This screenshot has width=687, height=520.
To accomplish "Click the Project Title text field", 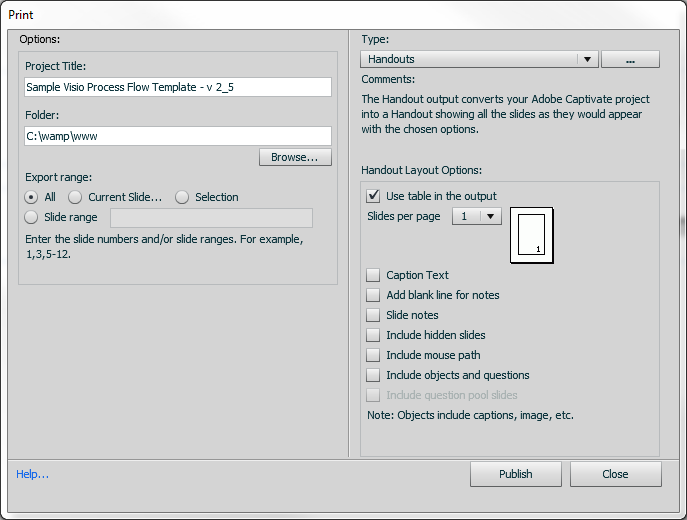I will coord(178,87).
